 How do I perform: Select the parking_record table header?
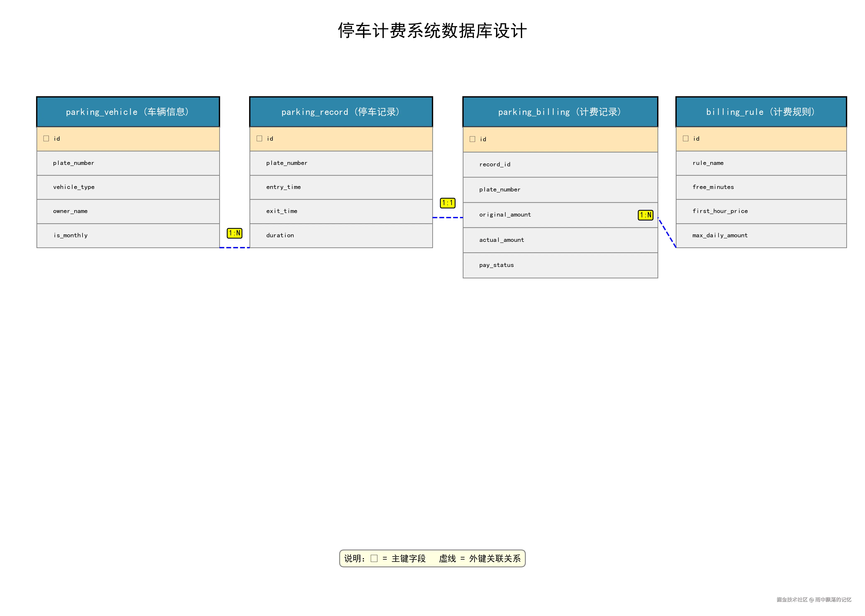click(x=341, y=112)
